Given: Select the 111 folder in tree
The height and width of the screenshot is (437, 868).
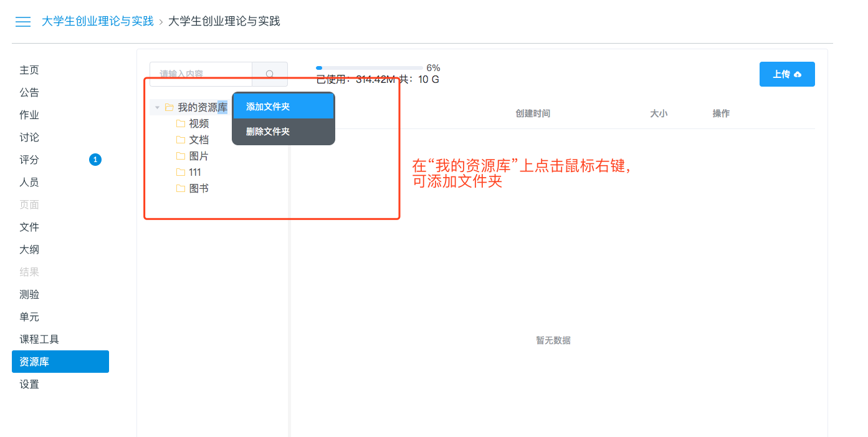Looking at the screenshot, I should click(x=195, y=172).
